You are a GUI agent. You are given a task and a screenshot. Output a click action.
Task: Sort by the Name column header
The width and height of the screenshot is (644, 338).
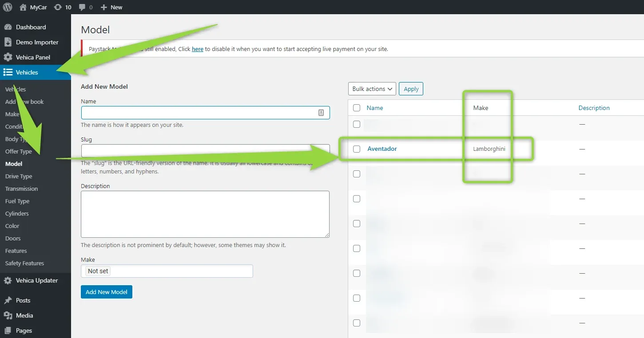click(375, 108)
